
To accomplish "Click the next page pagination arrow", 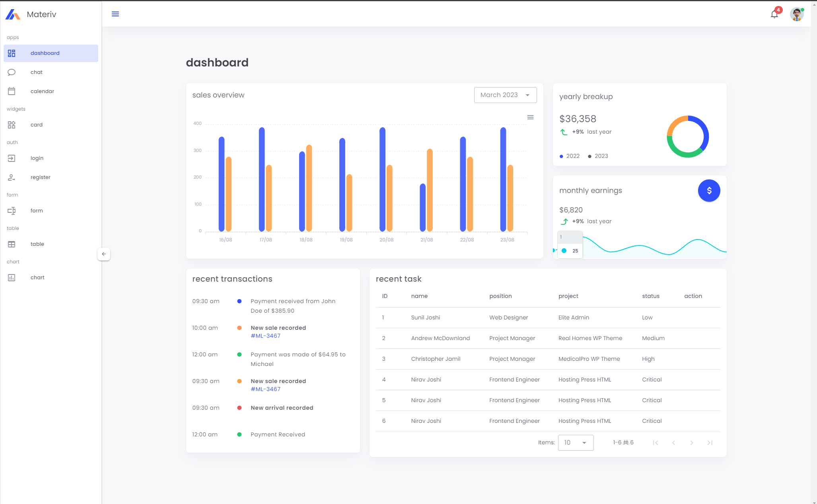I will (x=692, y=443).
